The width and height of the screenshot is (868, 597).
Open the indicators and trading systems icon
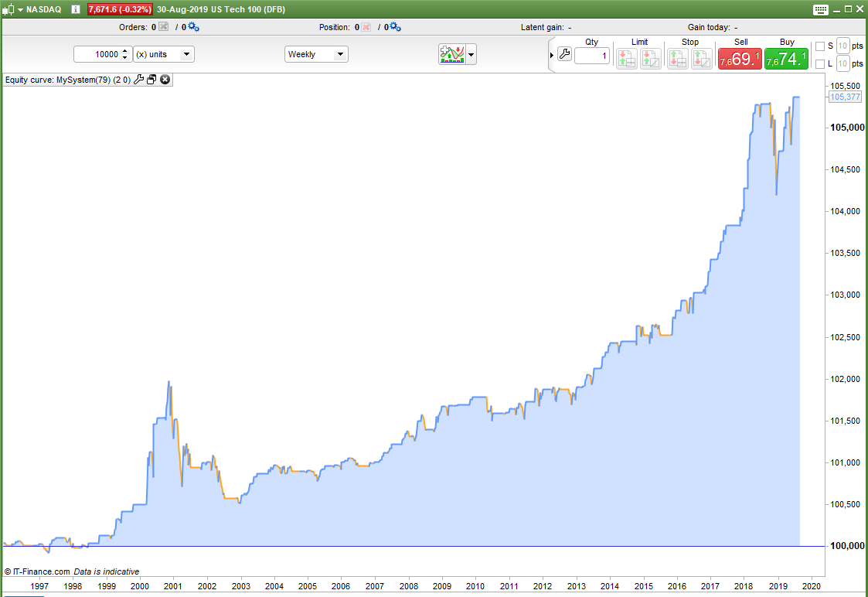[x=451, y=54]
